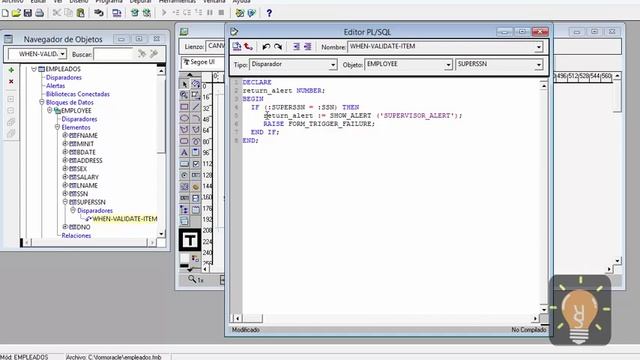Select the WHEN-VALIDATE-ITEM trigger in the tree

[125, 219]
